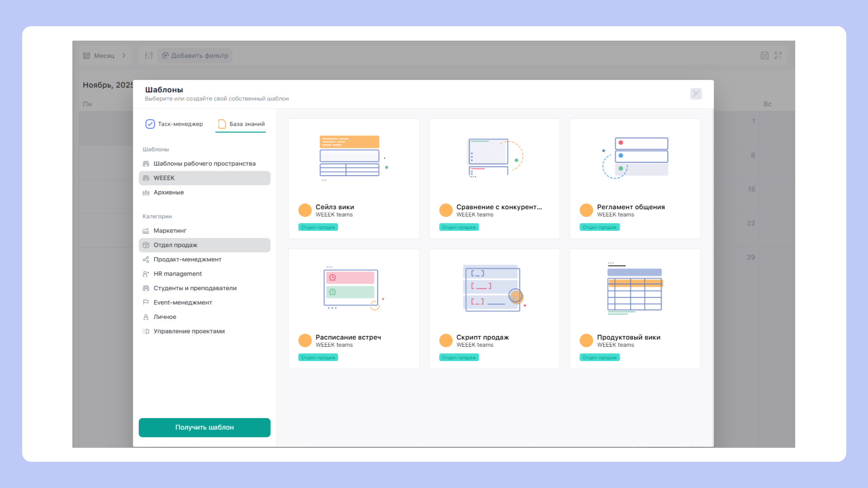The width and height of the screenshot is (868, 488).
Task: Select the Архивные templates item
Action: pos(169,192)
